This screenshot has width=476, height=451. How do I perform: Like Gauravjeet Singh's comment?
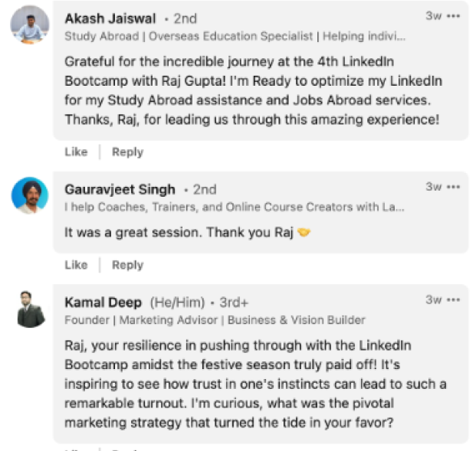click(x=76, y=265)
